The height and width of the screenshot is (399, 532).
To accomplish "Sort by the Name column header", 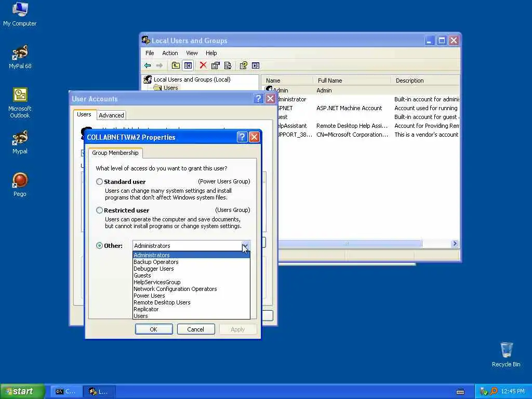I will click(x=287, y=81).
